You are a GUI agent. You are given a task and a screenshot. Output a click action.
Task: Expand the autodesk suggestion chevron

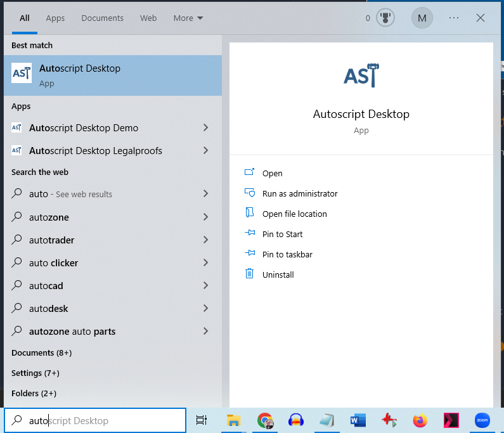pyautogui.click(x=205, y=308)
